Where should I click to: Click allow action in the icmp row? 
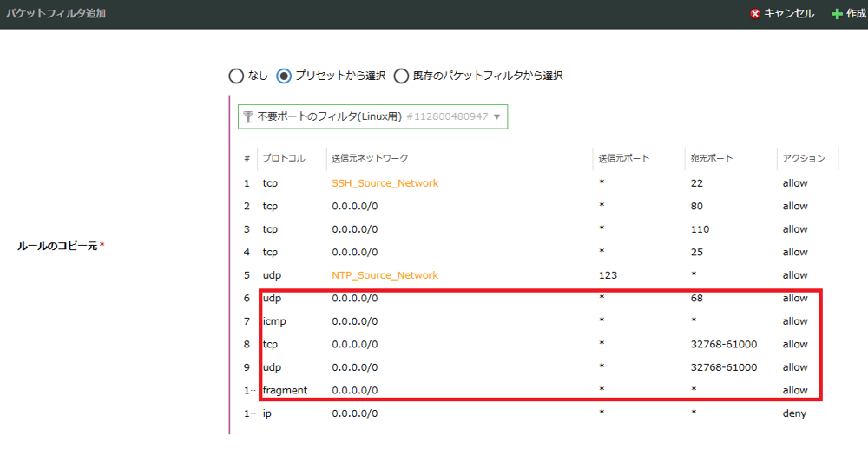[795, 321]
